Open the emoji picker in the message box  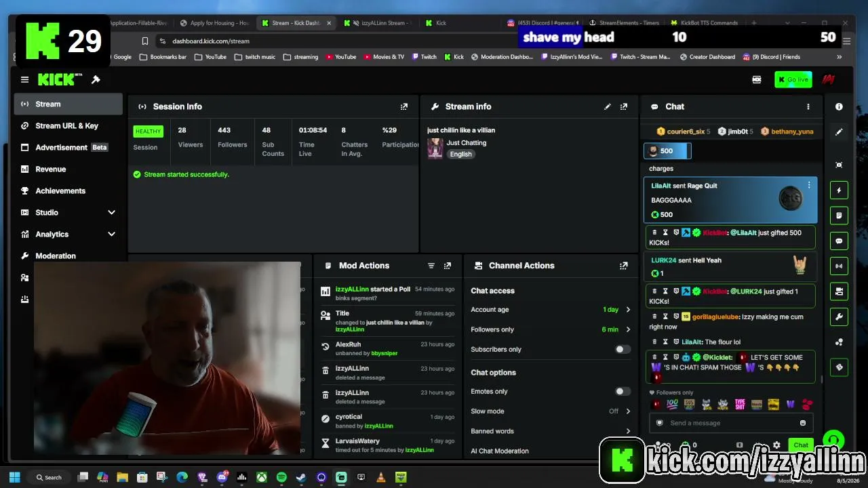[803, 423]
